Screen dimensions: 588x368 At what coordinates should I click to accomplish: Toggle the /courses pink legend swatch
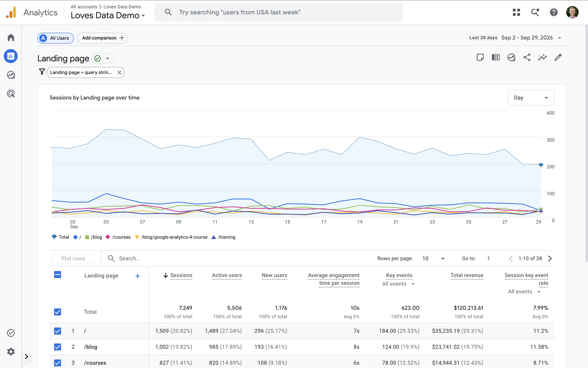108,237
